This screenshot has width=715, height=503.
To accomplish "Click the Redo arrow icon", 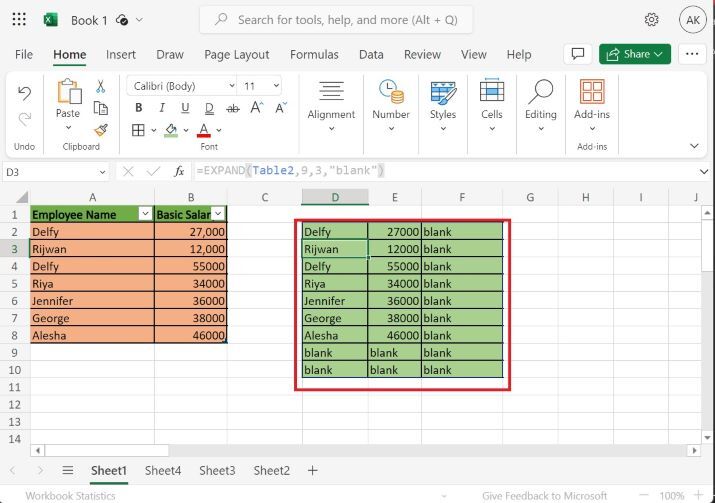I will [x=24, y=119].
